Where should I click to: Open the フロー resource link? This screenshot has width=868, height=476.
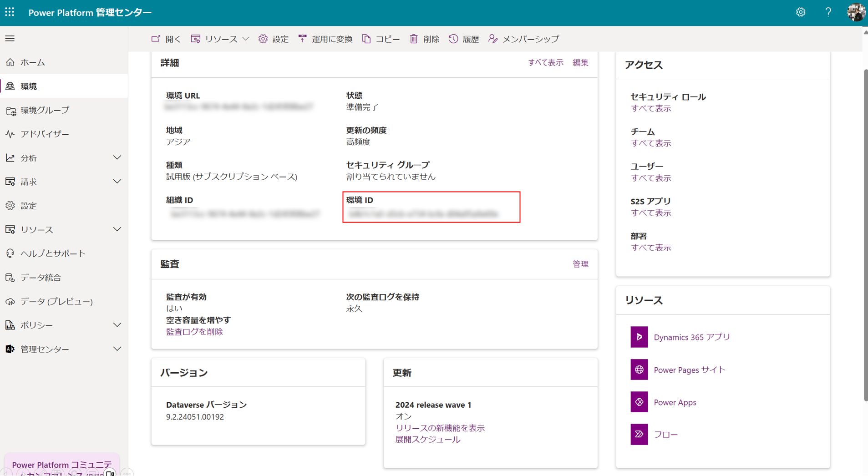(x=666, y=435)
